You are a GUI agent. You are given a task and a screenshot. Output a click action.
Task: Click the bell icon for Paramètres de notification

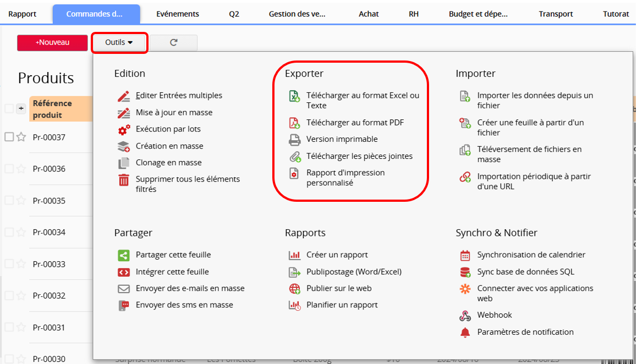coord(465,332)
